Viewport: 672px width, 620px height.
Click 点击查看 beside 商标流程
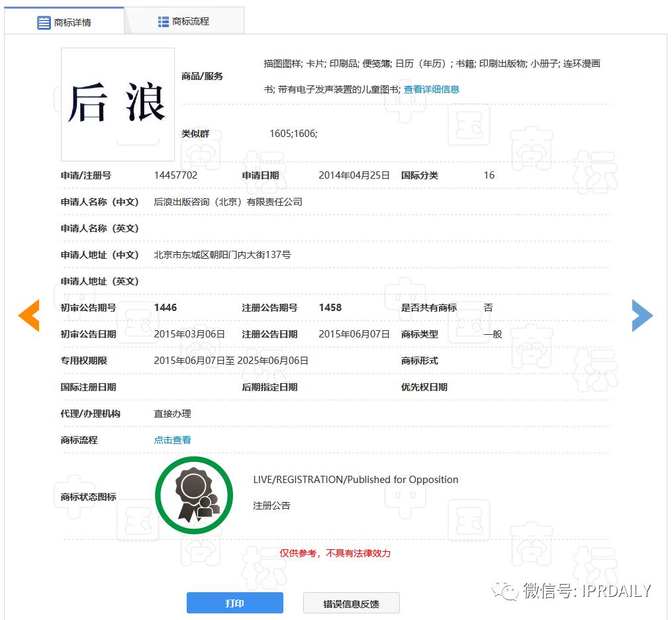(x=172, y=439)
